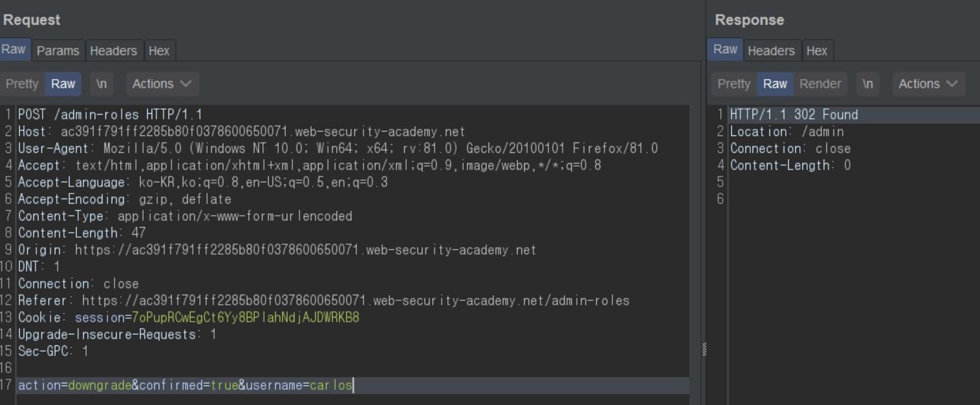Toggle request Raw view mode
This screenshot has height=405, width=980.
tap(63, 84)
